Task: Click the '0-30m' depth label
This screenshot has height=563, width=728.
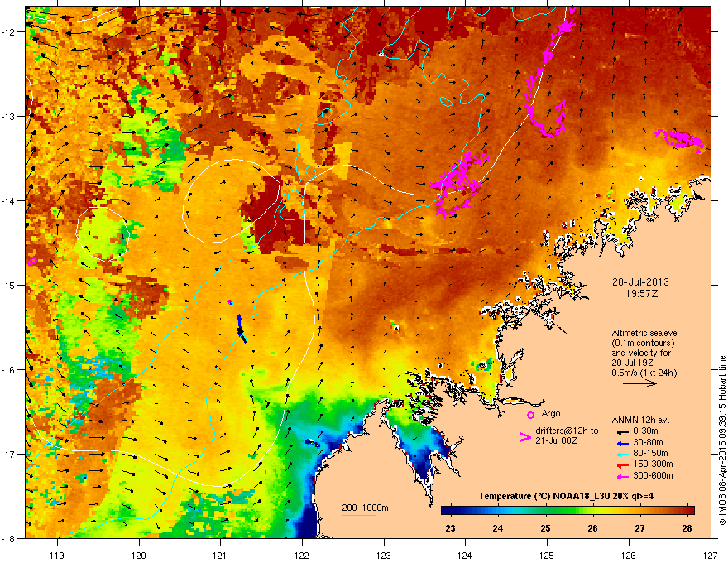Action: 645,431
